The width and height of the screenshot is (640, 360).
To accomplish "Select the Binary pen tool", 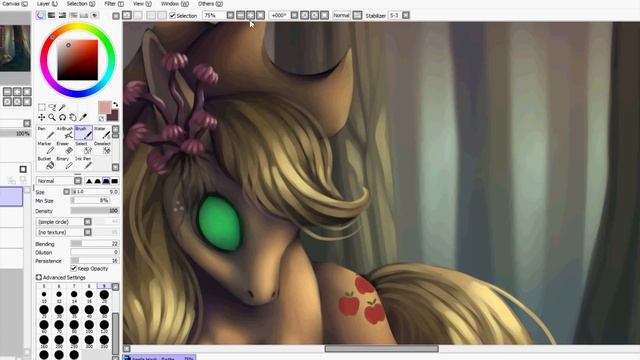I will point(64,163).
